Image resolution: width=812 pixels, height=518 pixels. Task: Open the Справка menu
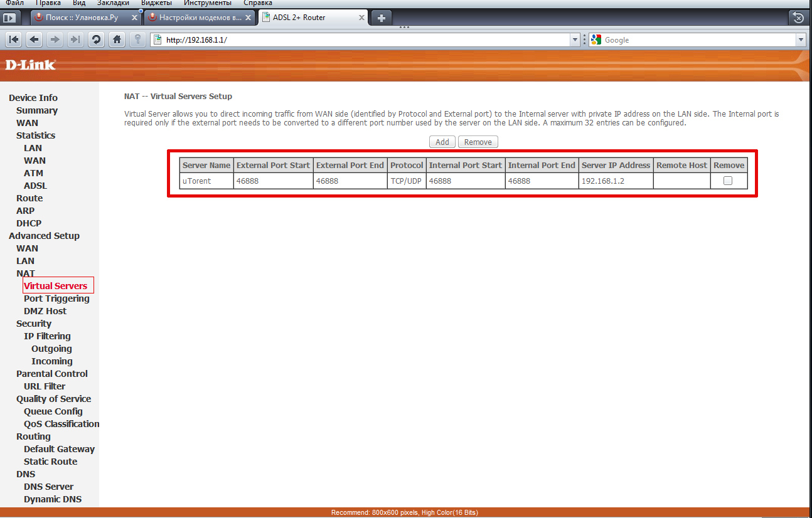click(258, 3)
